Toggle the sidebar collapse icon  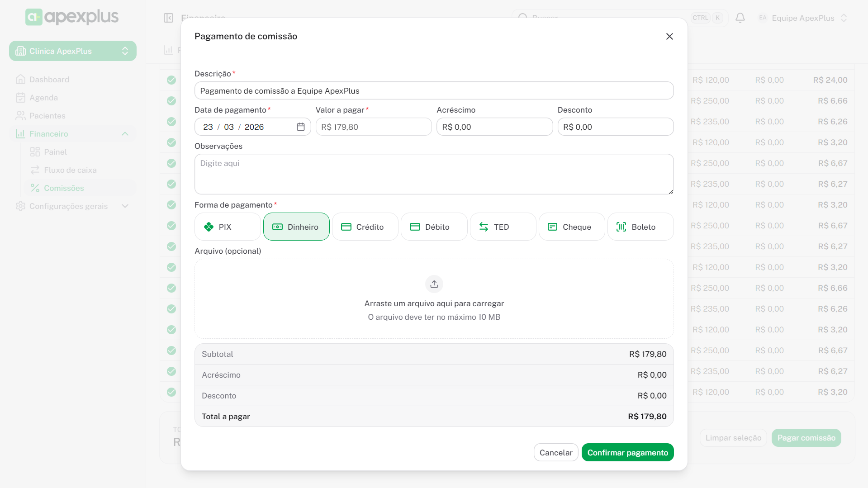168,18
